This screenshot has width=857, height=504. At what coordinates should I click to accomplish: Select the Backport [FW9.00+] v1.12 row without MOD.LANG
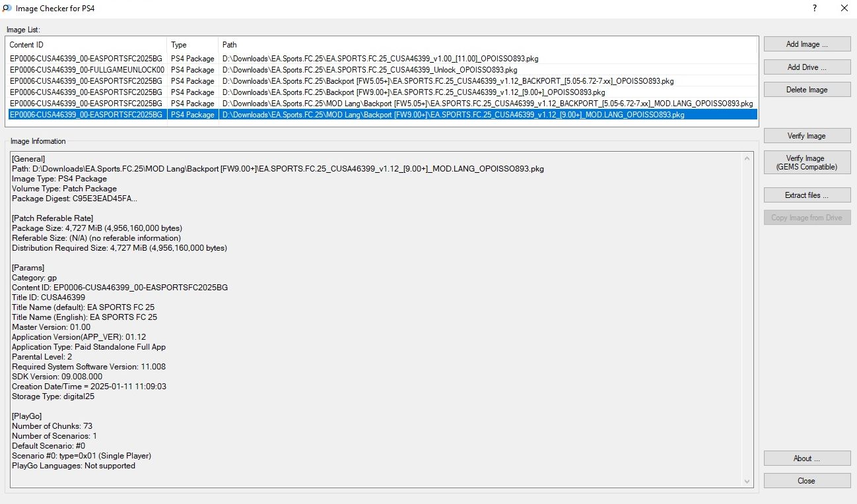coord(382,92)
